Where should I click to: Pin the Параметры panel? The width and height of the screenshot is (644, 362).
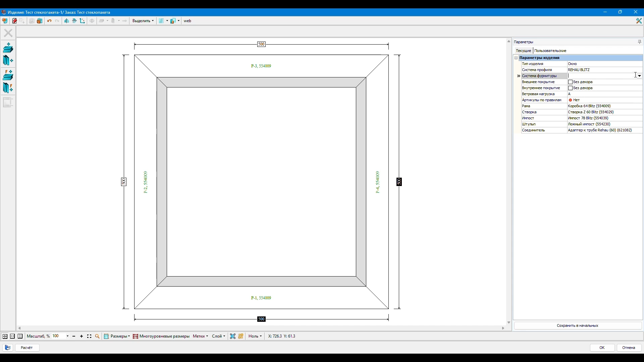(640, 42)
